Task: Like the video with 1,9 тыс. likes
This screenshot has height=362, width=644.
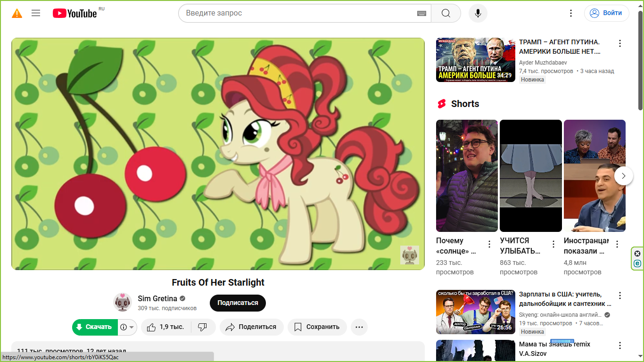Action: coord(165,327)
